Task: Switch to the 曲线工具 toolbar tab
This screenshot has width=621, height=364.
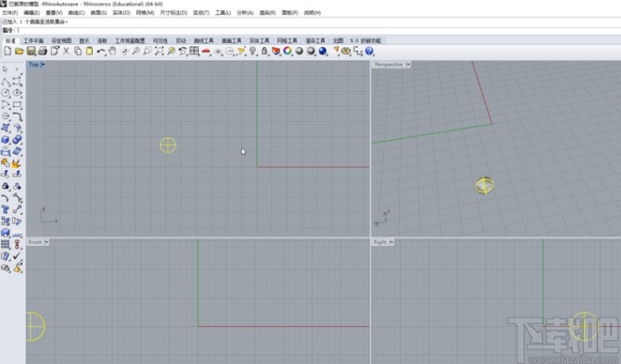Action: (x=204, y=40)
